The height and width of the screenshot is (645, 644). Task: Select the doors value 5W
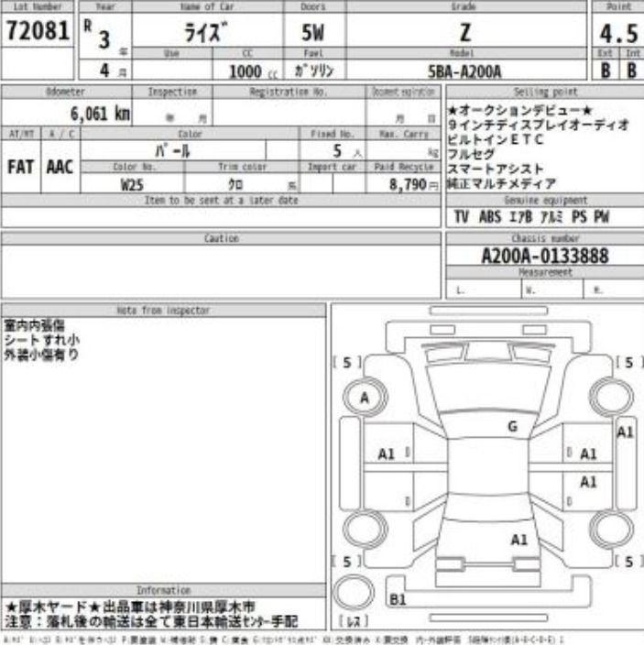[313, 32]
